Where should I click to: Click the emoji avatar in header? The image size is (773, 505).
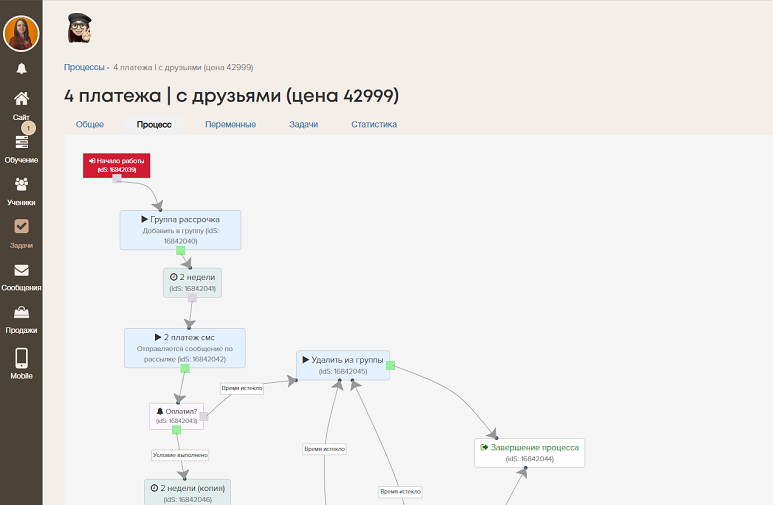(x=79, y=30)
